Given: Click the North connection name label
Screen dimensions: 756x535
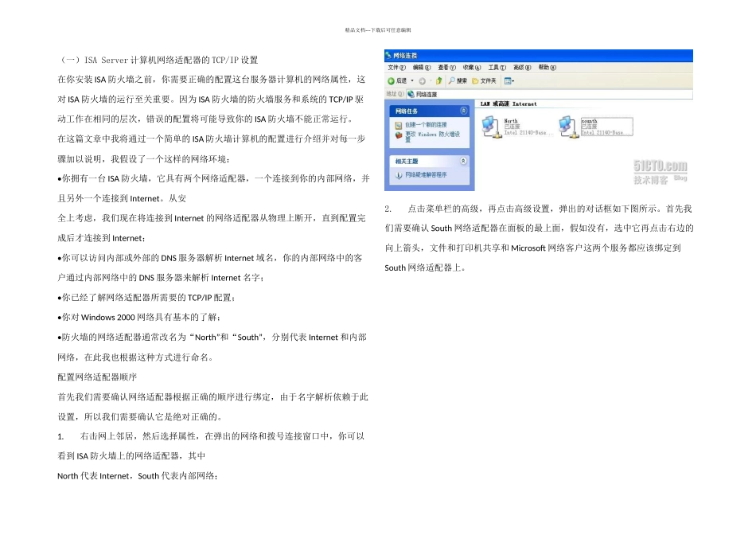Looking at the screenshot, I should [x=511, y=121].
